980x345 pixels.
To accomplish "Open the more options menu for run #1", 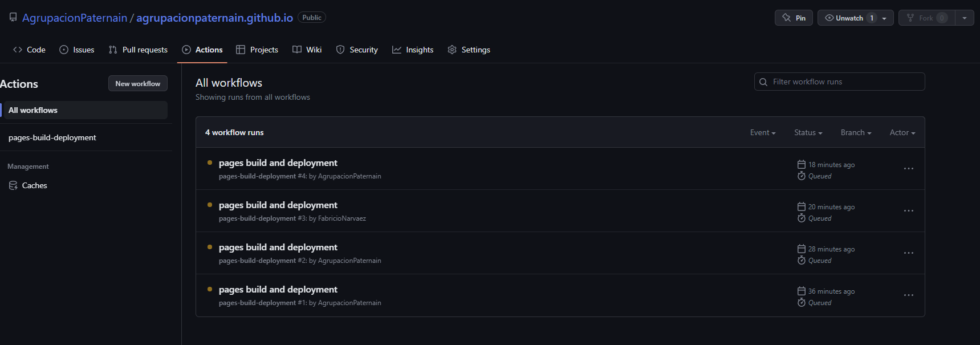I will point(909,295).
